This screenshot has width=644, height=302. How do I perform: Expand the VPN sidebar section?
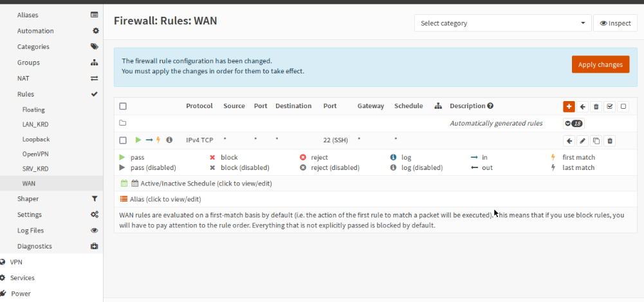16,262
